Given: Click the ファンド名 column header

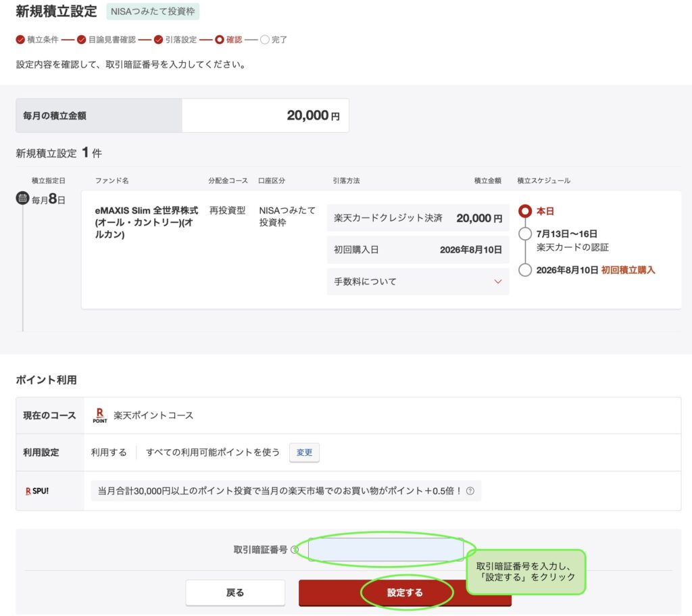Looking at the screenshot, I should (112, 180).
